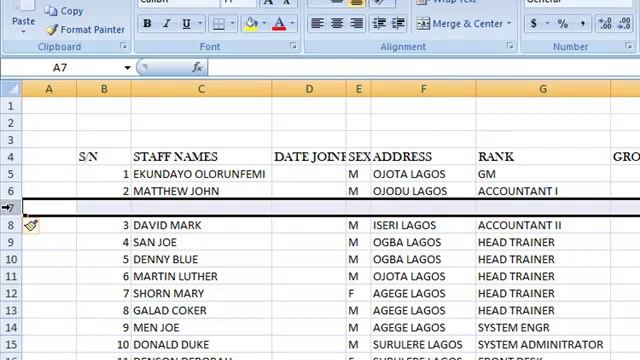Viewport: 640px width, 360px height.
Task: Open the fill color dropdown arrow
Action: 264,24
